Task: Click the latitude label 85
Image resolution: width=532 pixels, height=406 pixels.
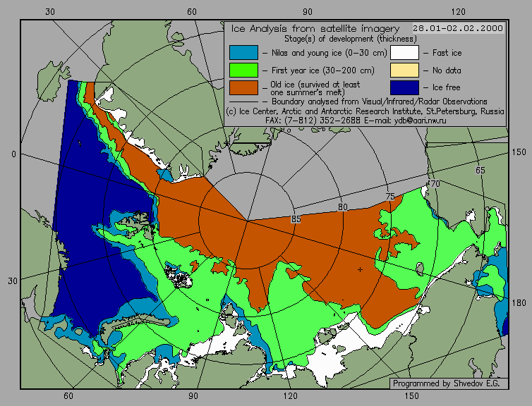Action: pos(296,219)
